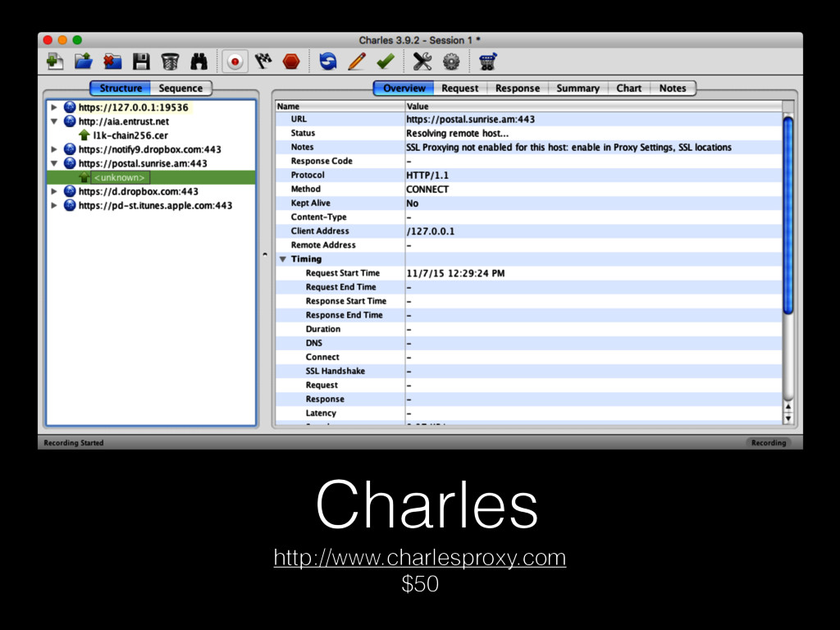The height and width of the screenshot is (630, 840).
Task: Click the Recording status indicator
Action: point(768,442)
